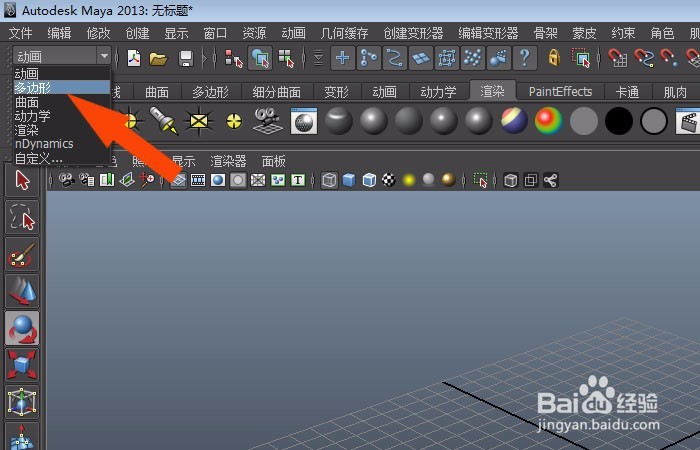Open the 蒙皮 menu
The width and height of the screenshot is (700, 450).
[x=584, y=33]
